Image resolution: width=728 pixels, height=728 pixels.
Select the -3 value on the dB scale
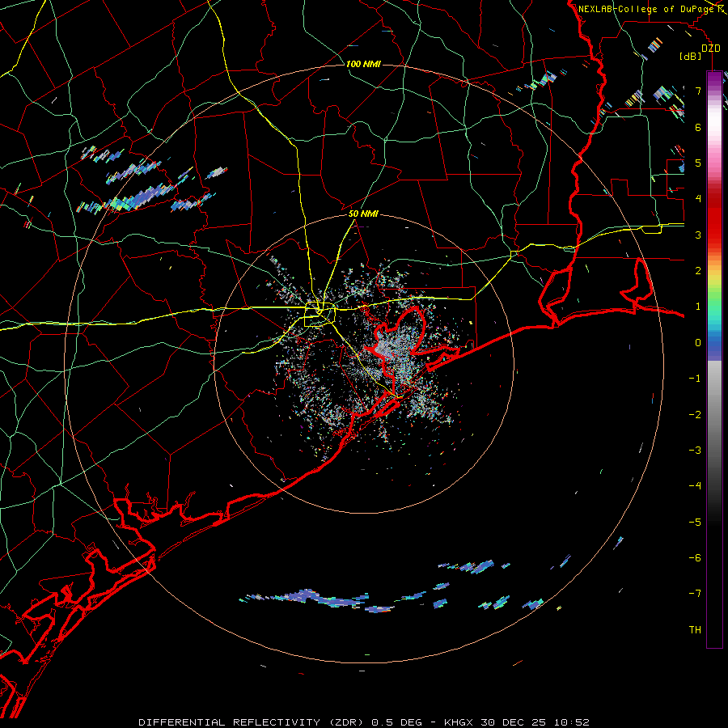point(695,451)
